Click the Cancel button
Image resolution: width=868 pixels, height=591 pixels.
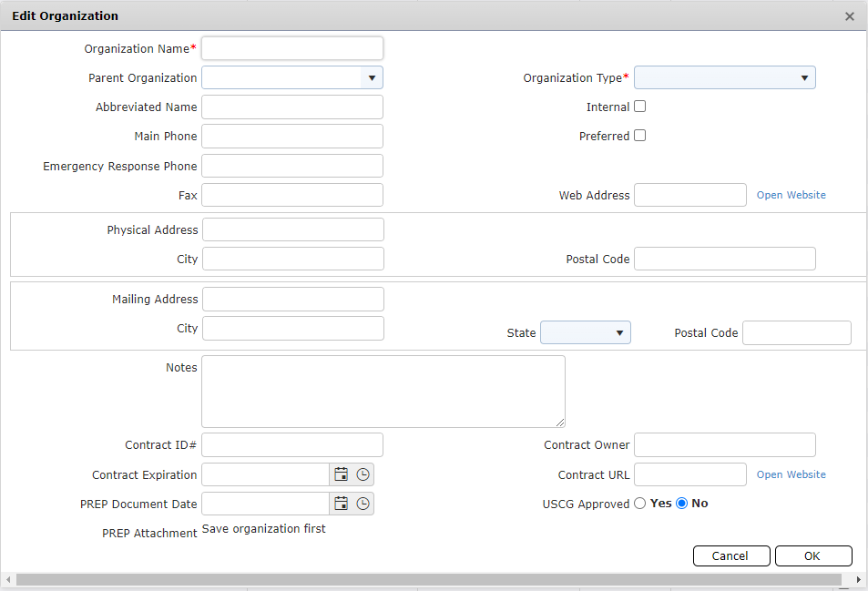[x=731, y=555]
